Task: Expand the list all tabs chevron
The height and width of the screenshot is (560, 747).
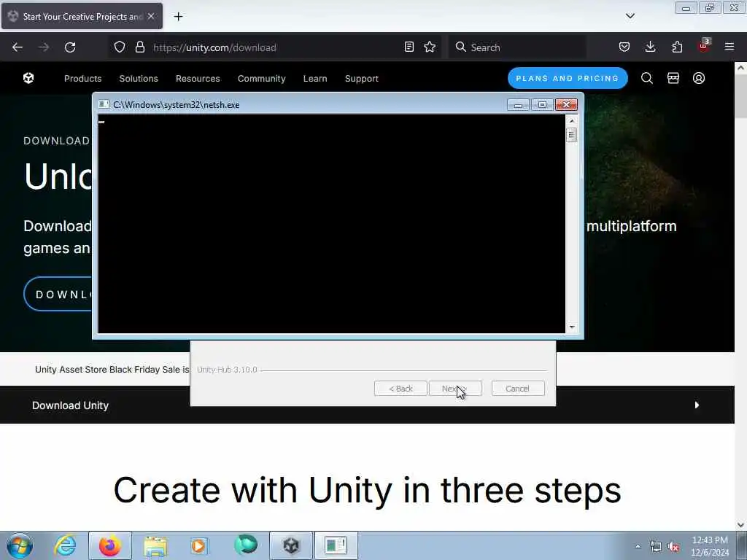Action: [x=630, y=16]
